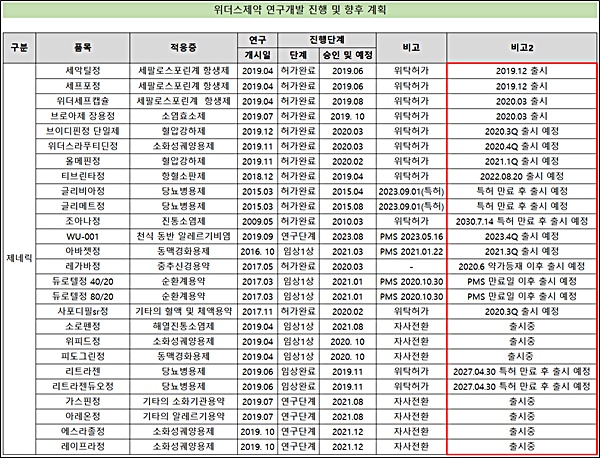Click product cell '브로아제 장용정'
The width and height of the screenshot is (600, 458).
coord(83,116)
